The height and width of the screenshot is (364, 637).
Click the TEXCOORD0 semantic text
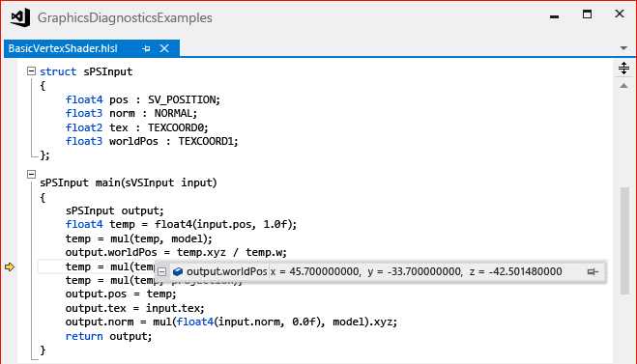(x=176, y=127)
